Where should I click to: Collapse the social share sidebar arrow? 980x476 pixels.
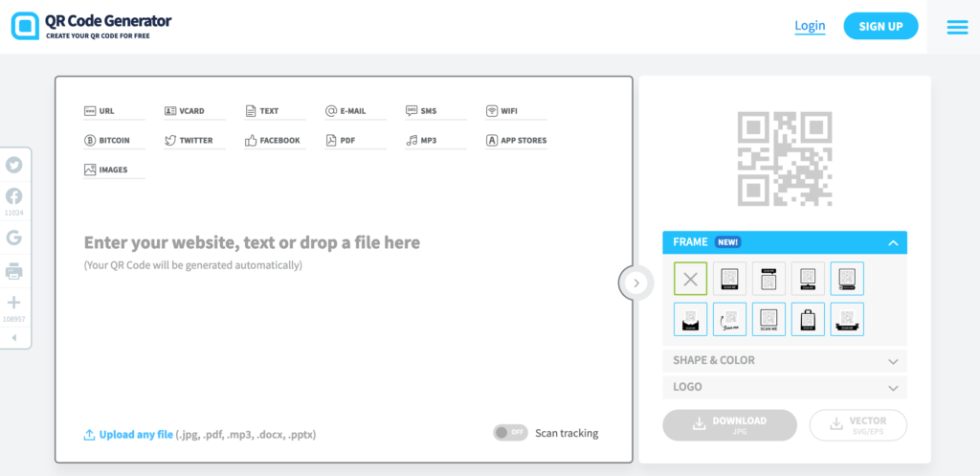pyautogui.click(x=13, y=338)
